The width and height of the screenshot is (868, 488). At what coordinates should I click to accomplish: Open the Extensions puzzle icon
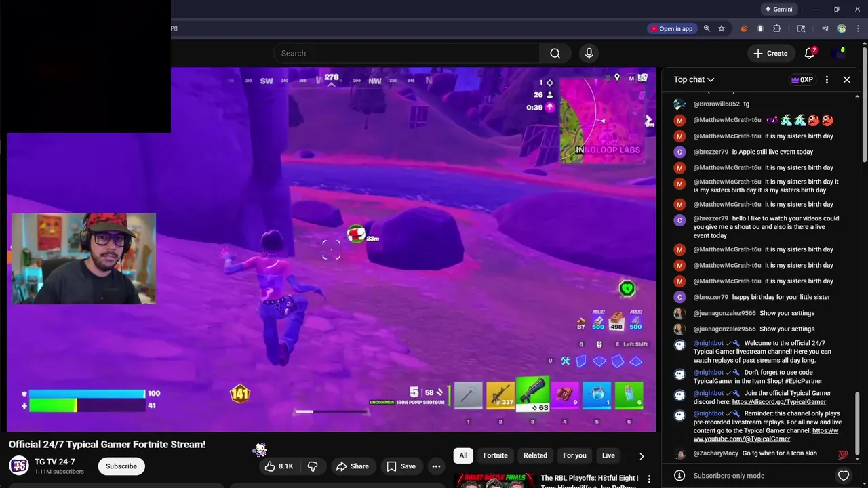pos(777,28)
